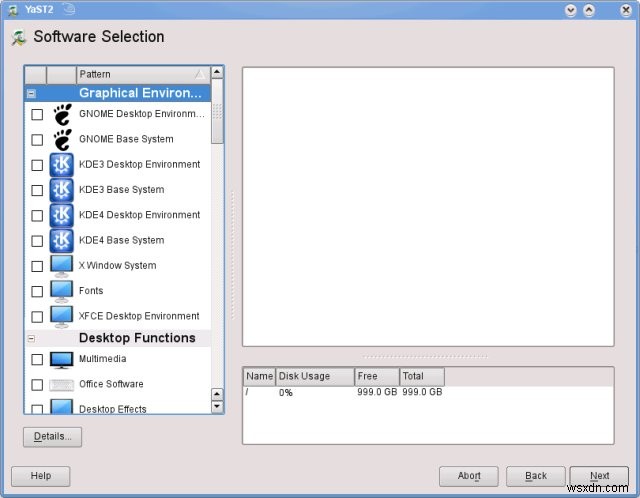
Task: Check the Fonts pattern checkbox
Action: (37, 291)
